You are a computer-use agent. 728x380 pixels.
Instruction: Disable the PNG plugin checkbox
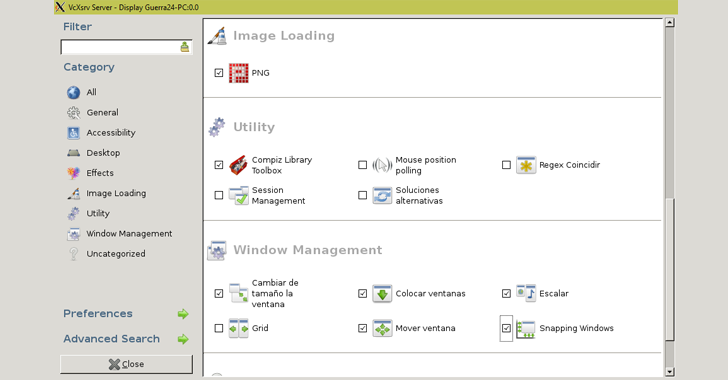[x=219, y=73]
